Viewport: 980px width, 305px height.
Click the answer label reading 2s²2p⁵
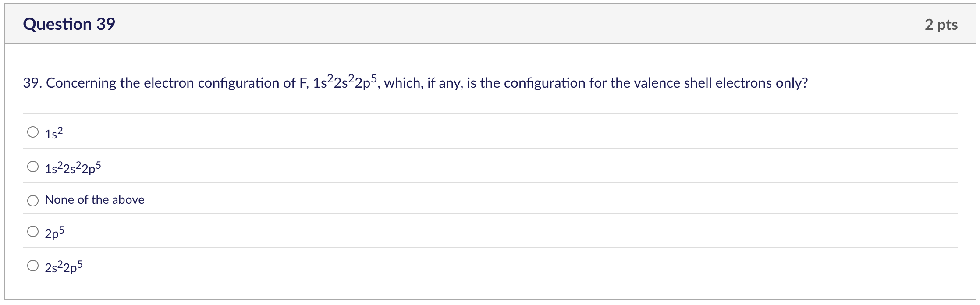click(64, 266)
